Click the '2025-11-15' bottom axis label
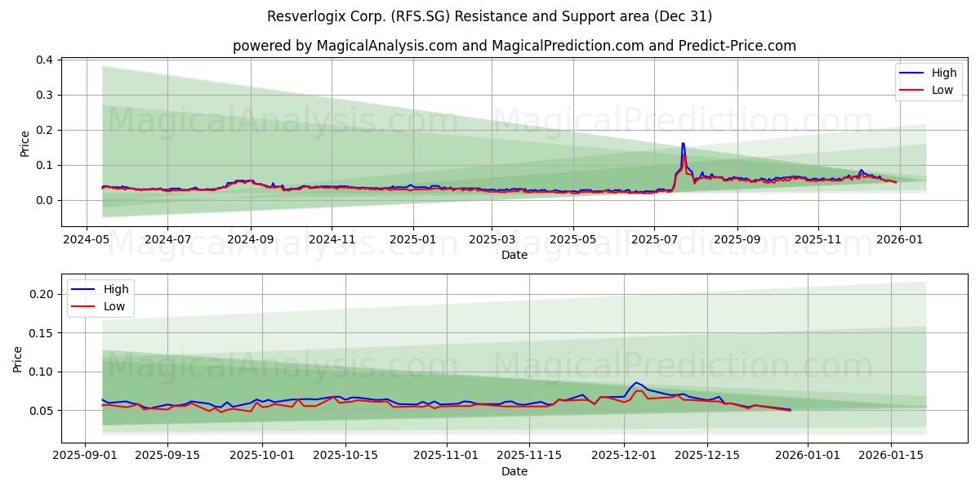 point(529,456)
